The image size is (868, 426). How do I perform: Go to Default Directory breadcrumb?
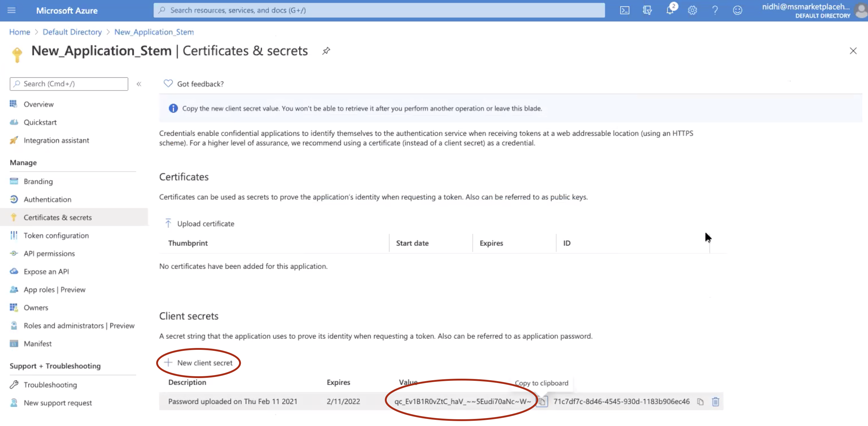(72, 32)
